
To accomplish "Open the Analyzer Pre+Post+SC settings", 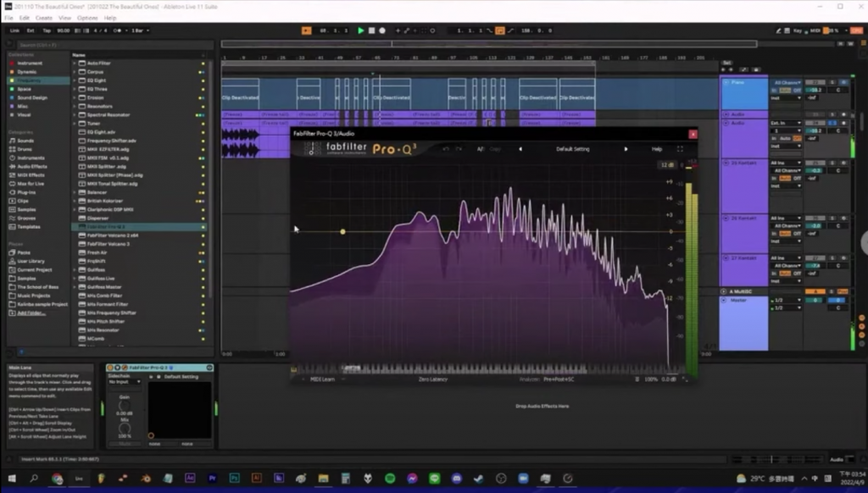I will tap(559, 379).
